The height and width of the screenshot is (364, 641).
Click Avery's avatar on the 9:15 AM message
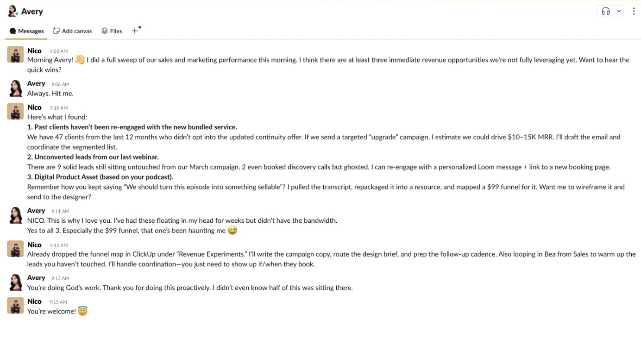click(x=15, y=282)
